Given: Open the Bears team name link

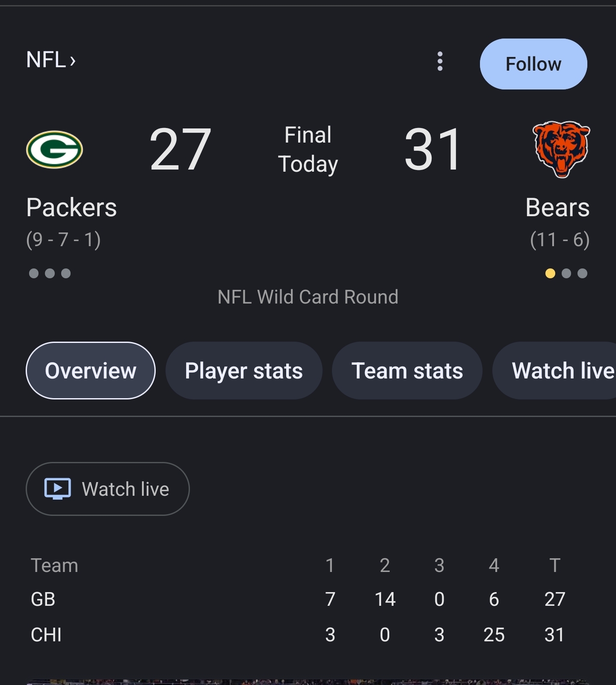Looking at the screenshot, I should point(557,208).
